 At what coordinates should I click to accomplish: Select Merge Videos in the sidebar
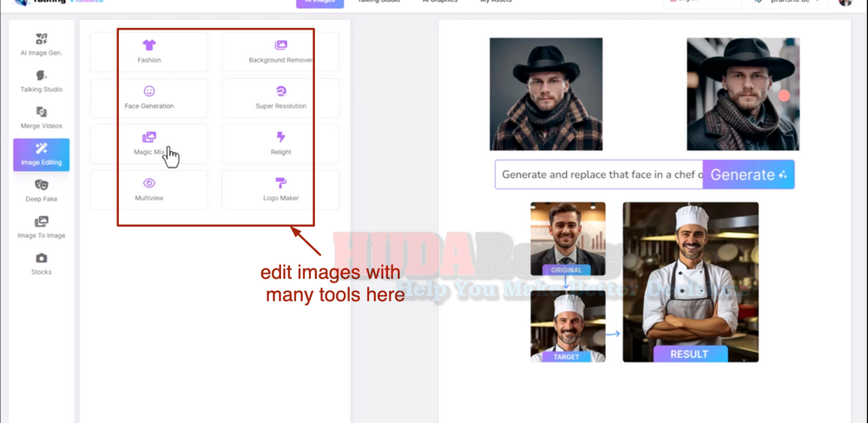pos(42,117)
